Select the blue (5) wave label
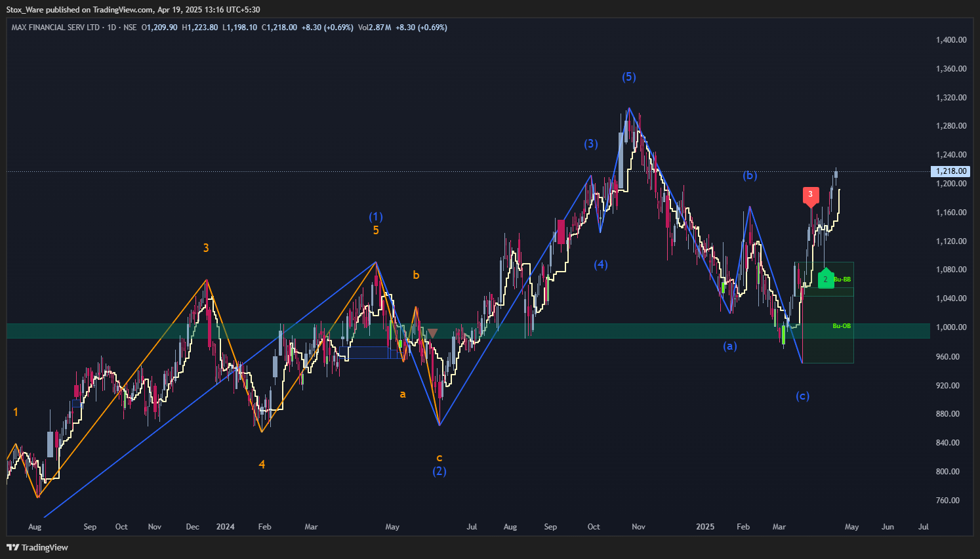The image size is (980, 559). point(629,77)
